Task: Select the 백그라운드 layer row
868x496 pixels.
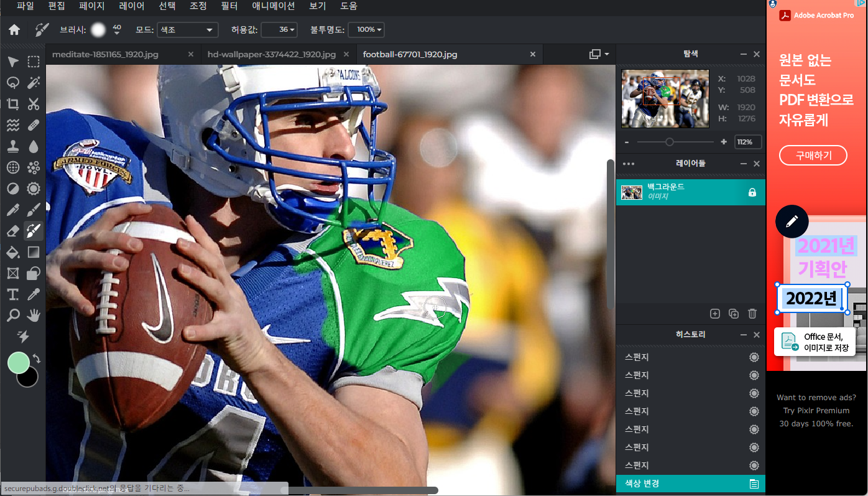Action: (x=691, y=192)
